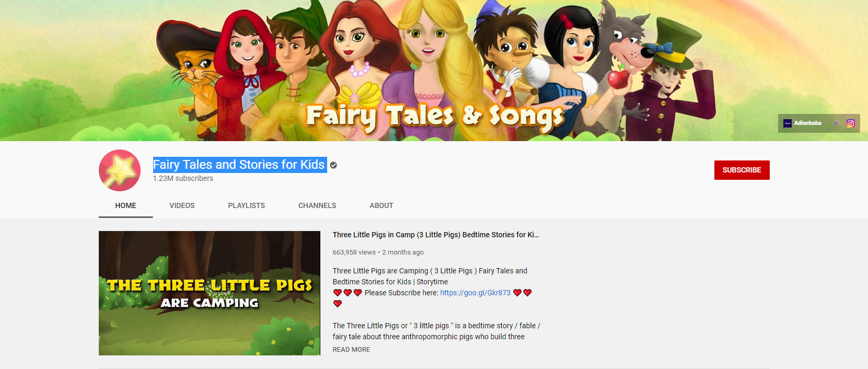This screenshot has height=369, width=868.
Task: Click the channel name Fairy Tales and Stories for Kids
Action: click(239, 165)
